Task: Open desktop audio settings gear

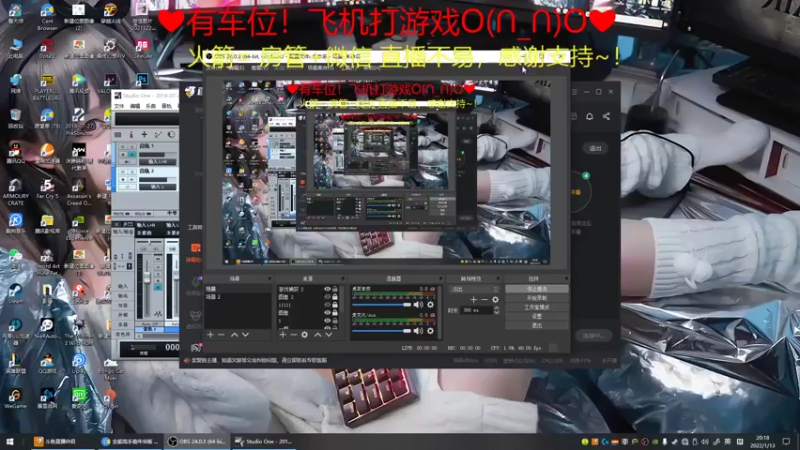Action: tap(431, 305)
